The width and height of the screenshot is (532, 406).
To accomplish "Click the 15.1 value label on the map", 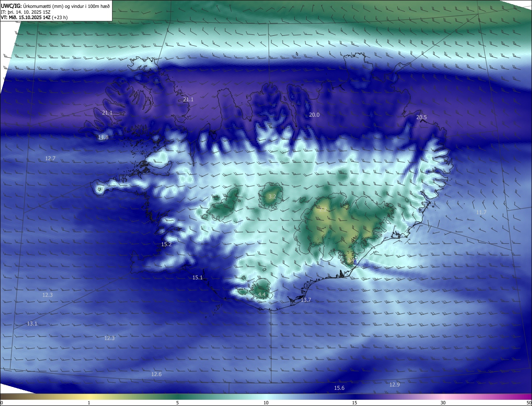I will 197,278.
